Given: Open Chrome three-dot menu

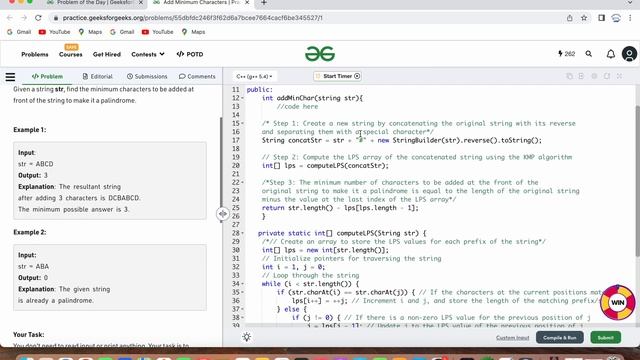Looking at the screenshot, I should coord(630,18).
